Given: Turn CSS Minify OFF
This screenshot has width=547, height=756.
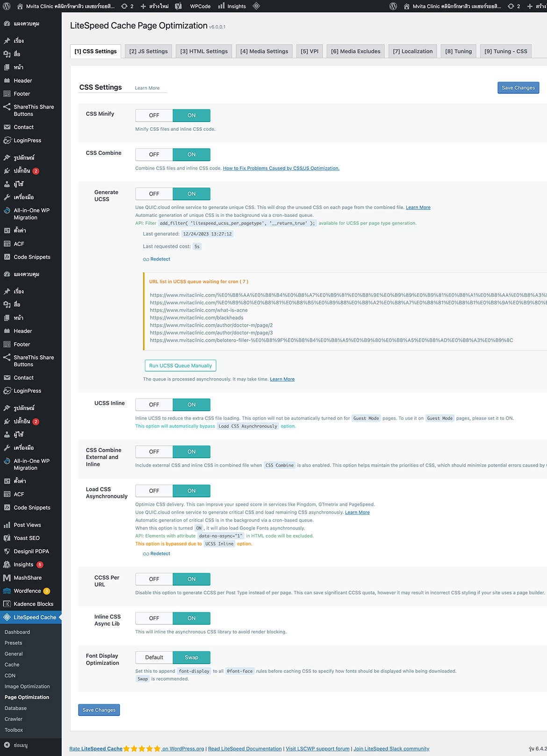Looking at the screenshot, I should [154, 115].
